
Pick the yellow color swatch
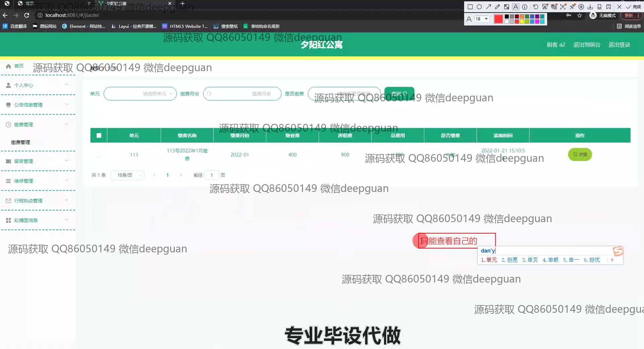coord(522,21)
